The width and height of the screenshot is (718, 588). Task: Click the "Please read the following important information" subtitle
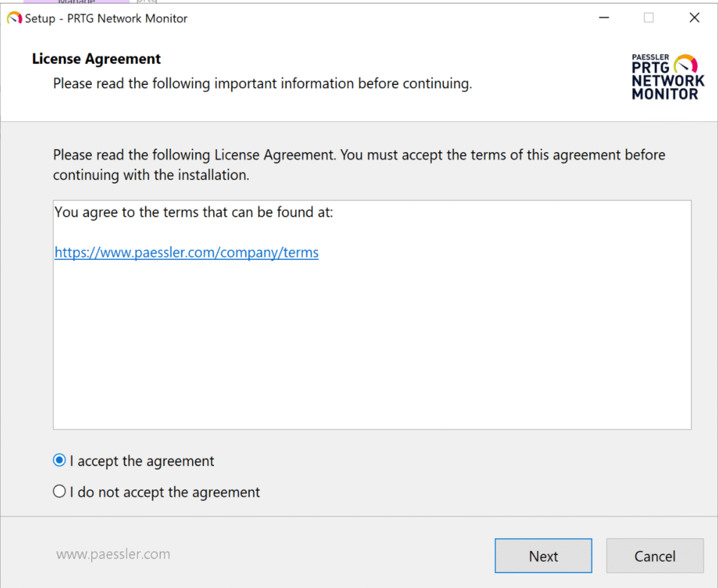[262, 84]
